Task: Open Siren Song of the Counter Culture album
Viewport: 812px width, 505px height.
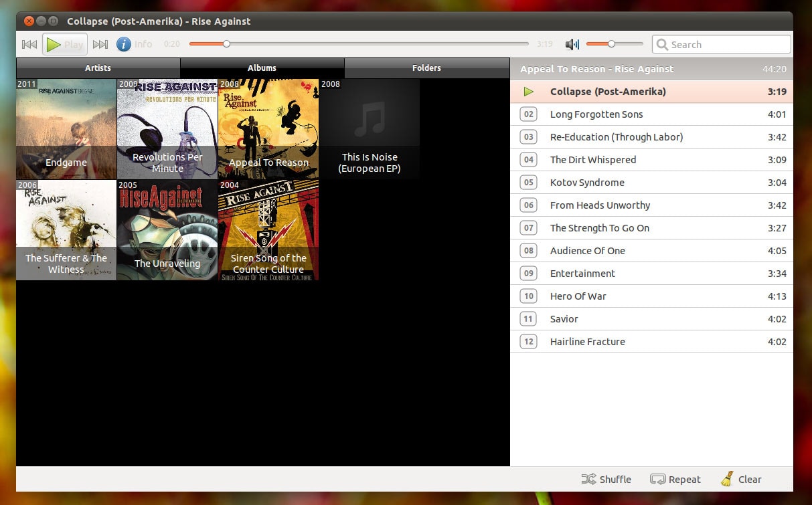Action: [x=268, y=230]
